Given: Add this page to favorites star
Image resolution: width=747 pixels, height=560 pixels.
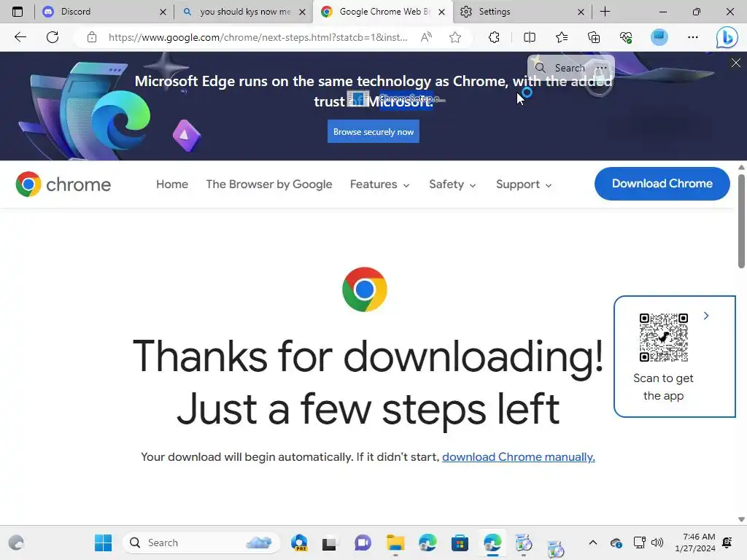Looking at the screenshot, I should [x=455, y=37].
